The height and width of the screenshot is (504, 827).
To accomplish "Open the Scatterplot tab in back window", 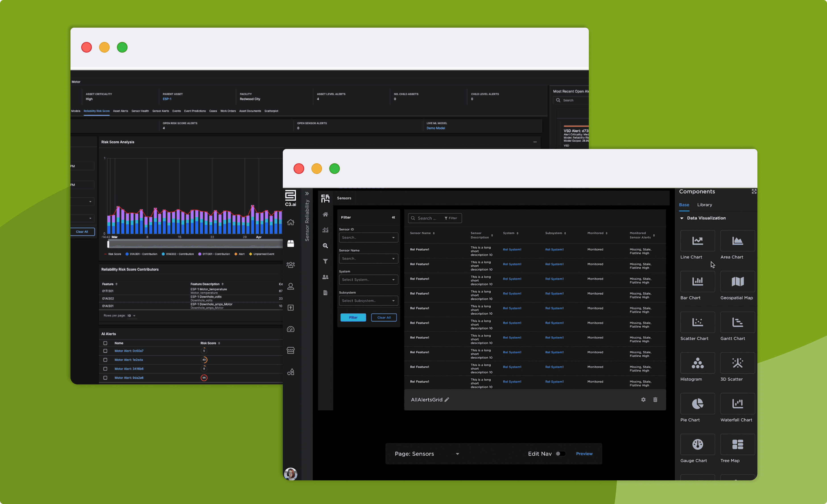I will 271,111.
